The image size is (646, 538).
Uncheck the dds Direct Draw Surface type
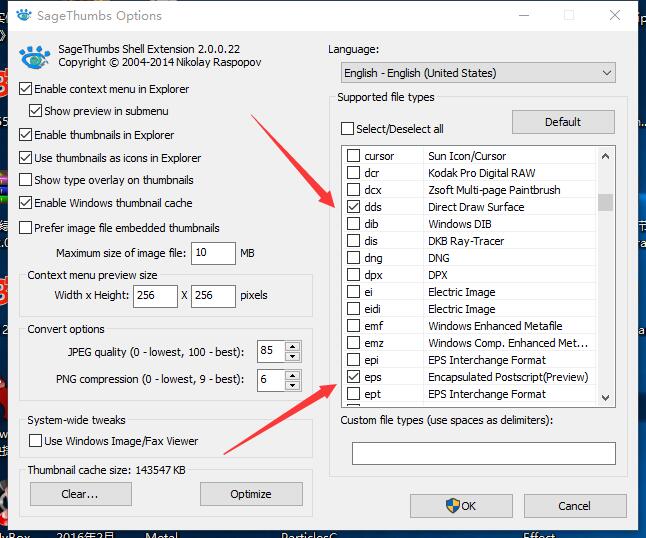[x=353, y=207]
